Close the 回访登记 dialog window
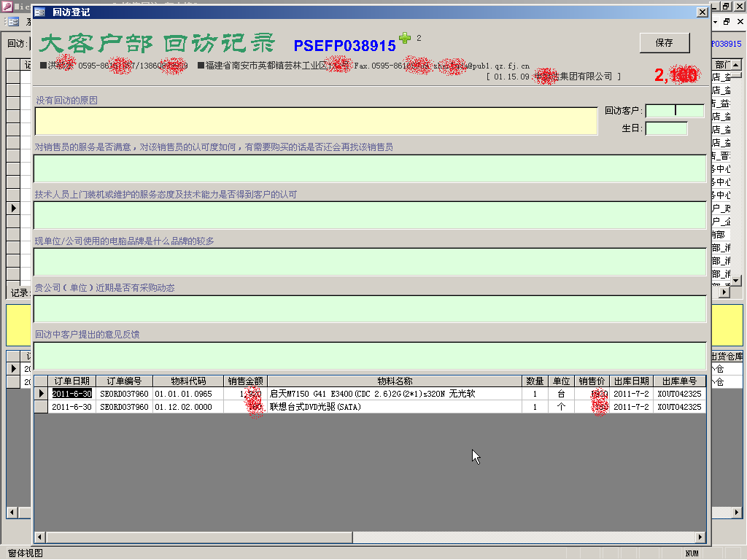The width and height of the screenshot is (747, 560). pyautogui.click(x=702, y=12)
